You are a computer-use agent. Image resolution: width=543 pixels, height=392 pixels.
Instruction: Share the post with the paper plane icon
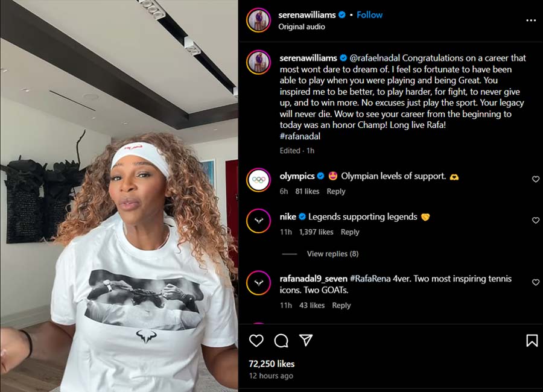[306, 341]
